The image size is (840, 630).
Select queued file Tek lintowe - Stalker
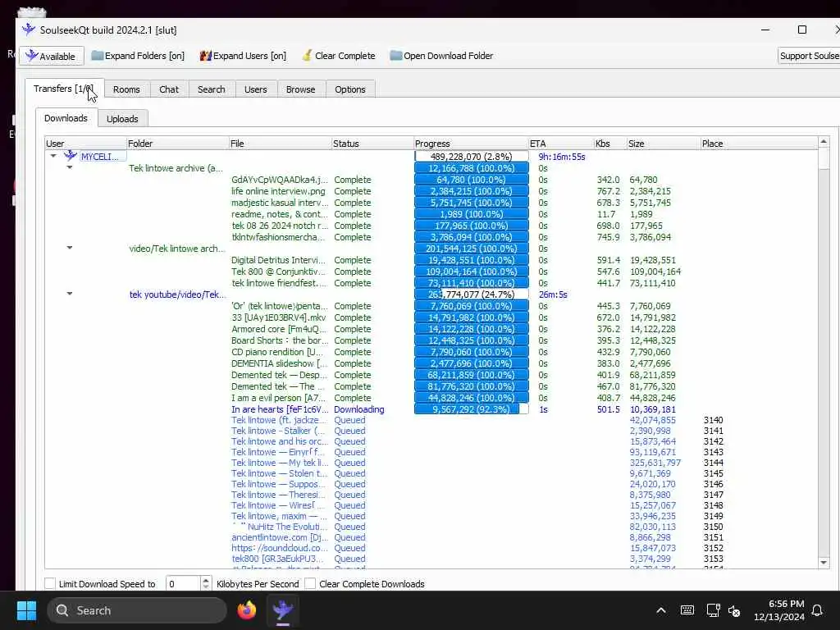pos(278,431)
